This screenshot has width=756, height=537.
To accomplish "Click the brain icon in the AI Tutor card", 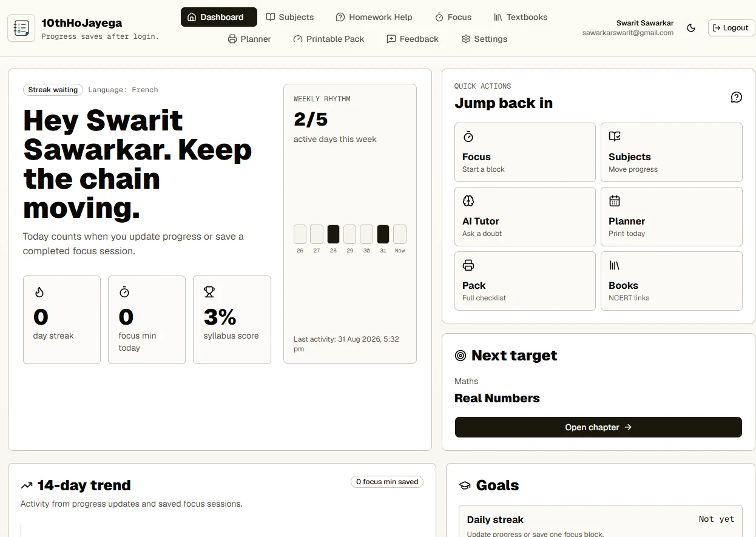I will [x=468, y=201].
